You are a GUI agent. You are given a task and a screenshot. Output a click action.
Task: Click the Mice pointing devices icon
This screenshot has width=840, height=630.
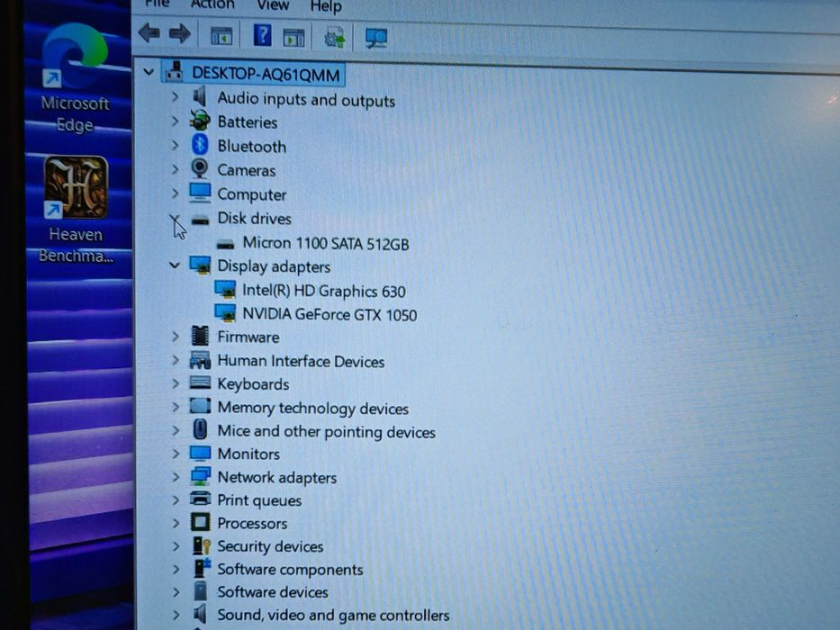coord(200,429)
